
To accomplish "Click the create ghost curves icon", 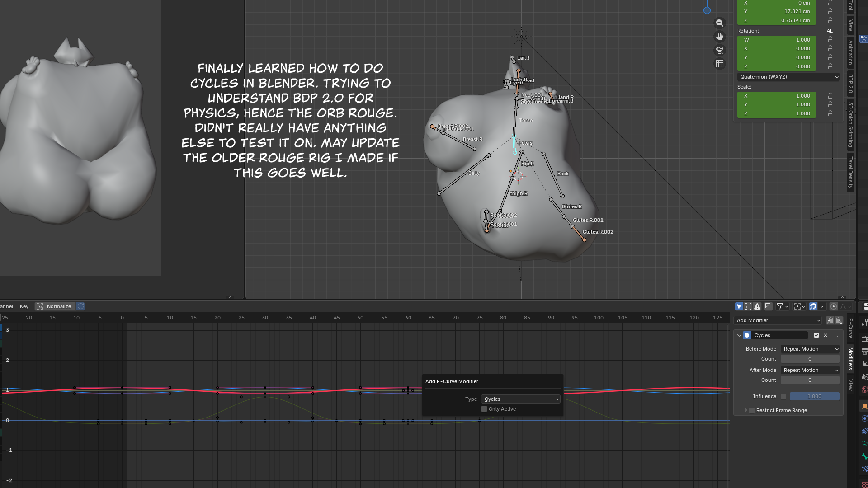I will pyautogui.click(x=768, y=306).
